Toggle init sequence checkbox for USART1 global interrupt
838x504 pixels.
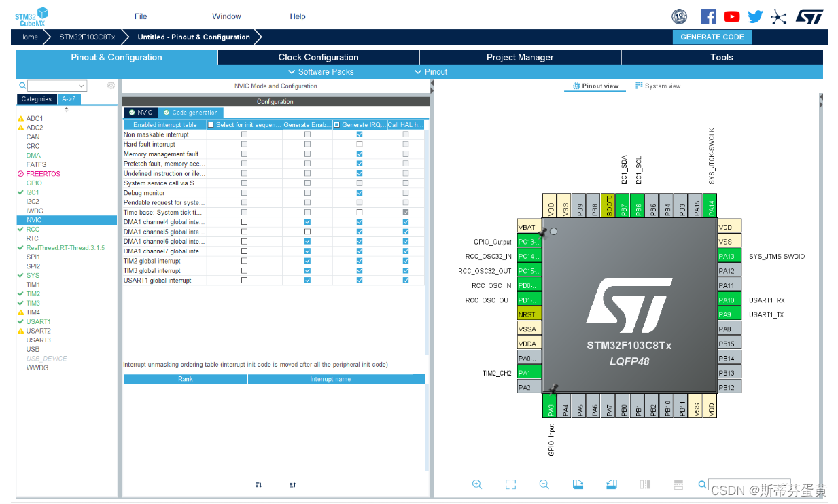(x=245, y=280)
